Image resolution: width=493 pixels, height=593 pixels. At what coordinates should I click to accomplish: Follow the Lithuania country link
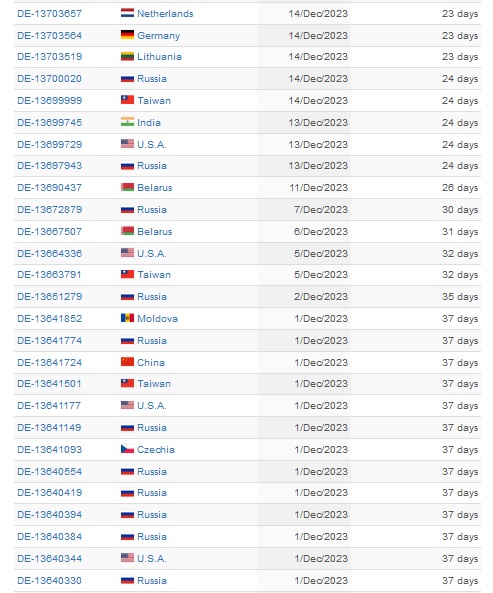pos(160,57)
